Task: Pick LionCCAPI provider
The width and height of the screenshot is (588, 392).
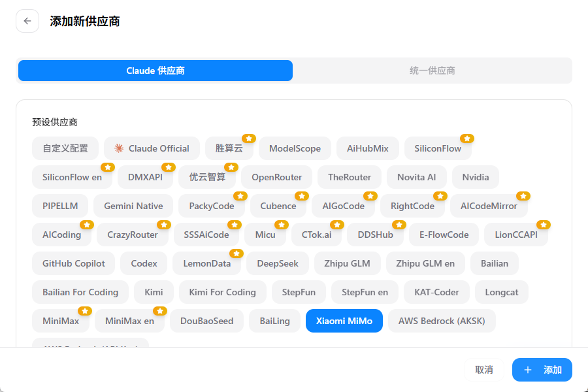Action: (x=516, y=235)
